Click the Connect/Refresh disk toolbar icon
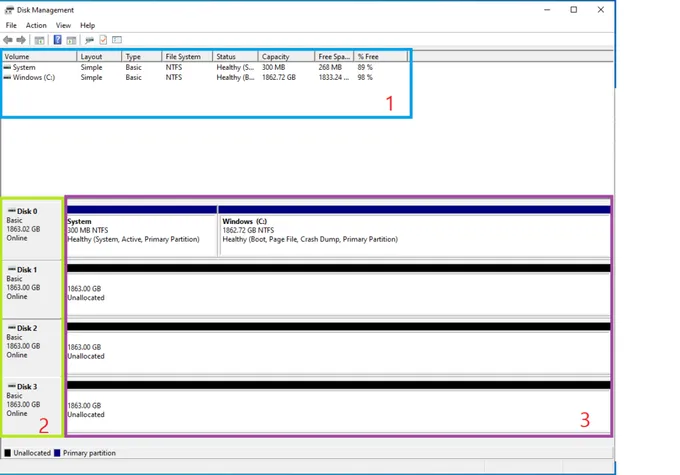This screenshot has height=475, width=680. pos(89,40)
